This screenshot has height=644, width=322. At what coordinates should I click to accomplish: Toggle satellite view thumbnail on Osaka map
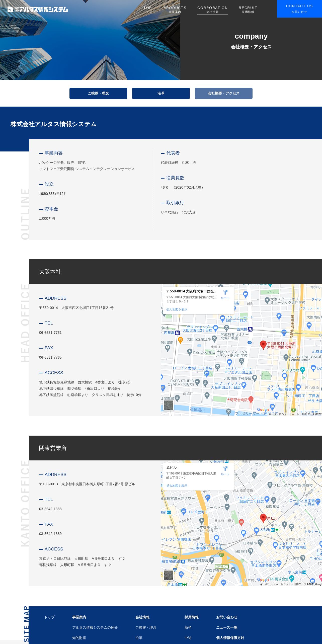coord(168,405)
